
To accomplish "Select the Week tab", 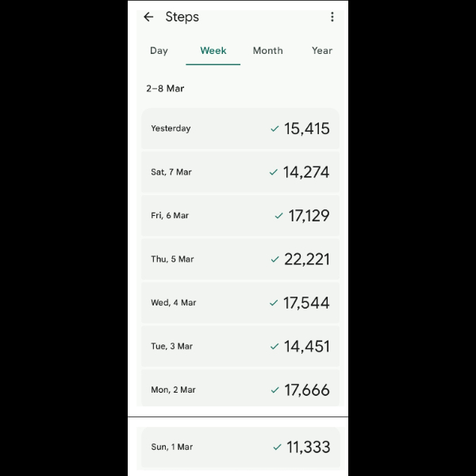I will point(213,51).
